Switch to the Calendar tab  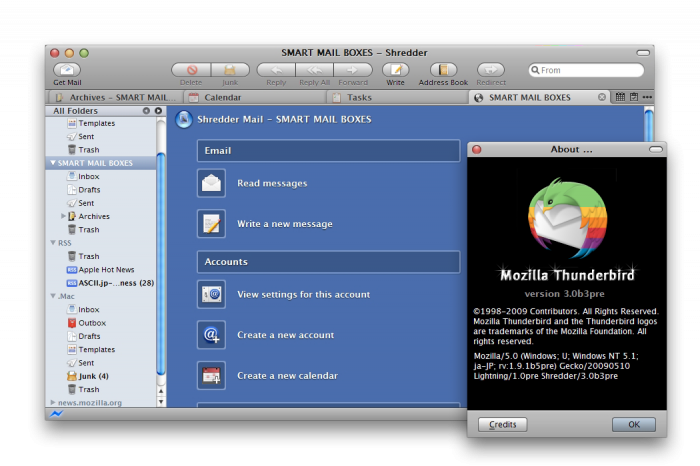[x=255, y=97]
